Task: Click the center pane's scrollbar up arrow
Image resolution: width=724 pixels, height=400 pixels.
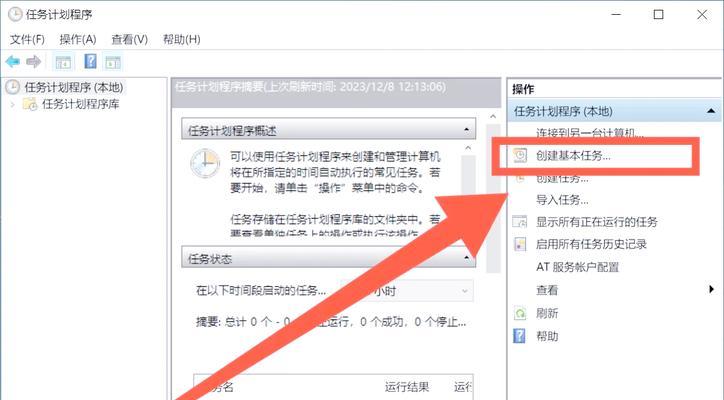Action: pyautogui.click(x=493, y=116)
